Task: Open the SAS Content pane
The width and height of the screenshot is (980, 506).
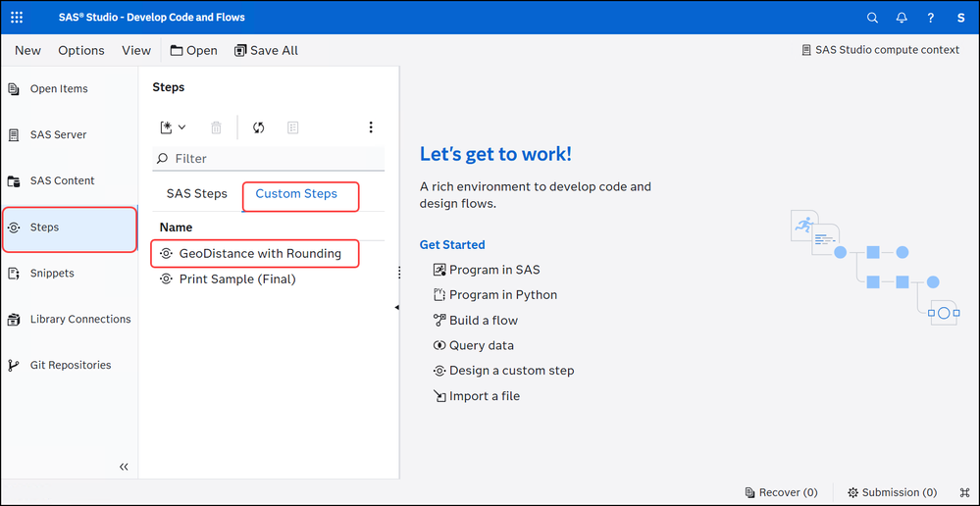Action: coord(69,181)
